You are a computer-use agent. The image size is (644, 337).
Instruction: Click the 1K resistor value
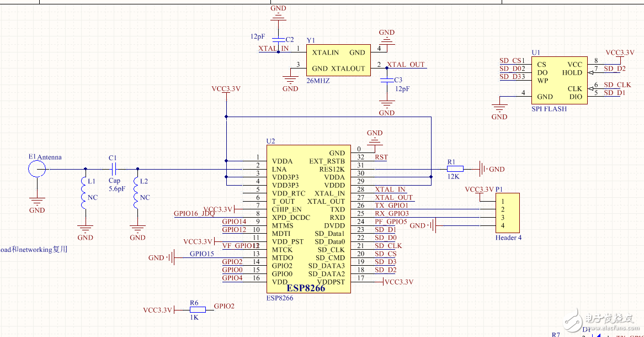[194, 318]
